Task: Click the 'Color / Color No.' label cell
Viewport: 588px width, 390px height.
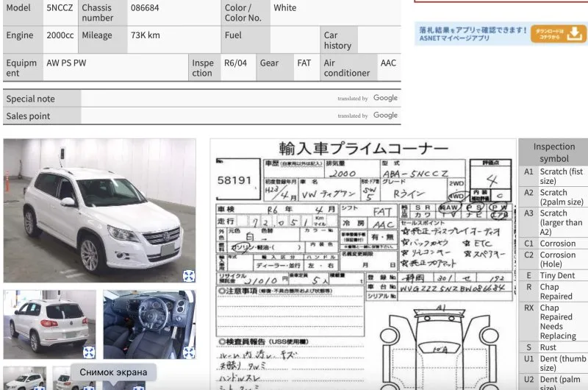Action: tap(245, 13)
